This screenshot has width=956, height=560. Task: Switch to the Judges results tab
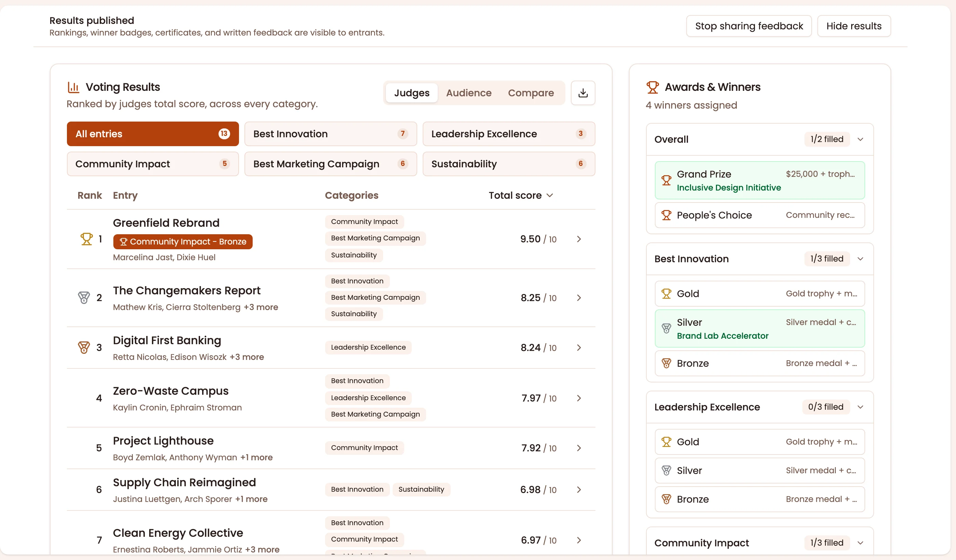point(412,93)
